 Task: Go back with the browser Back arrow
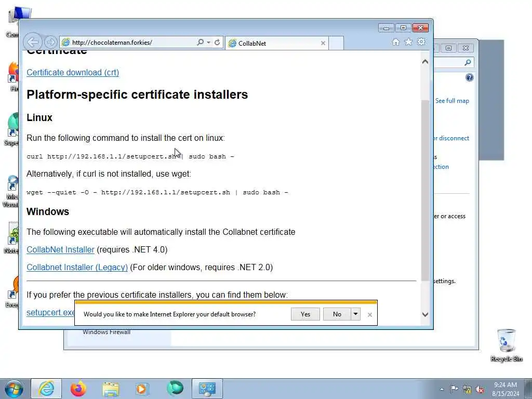[x=33, y=43]
